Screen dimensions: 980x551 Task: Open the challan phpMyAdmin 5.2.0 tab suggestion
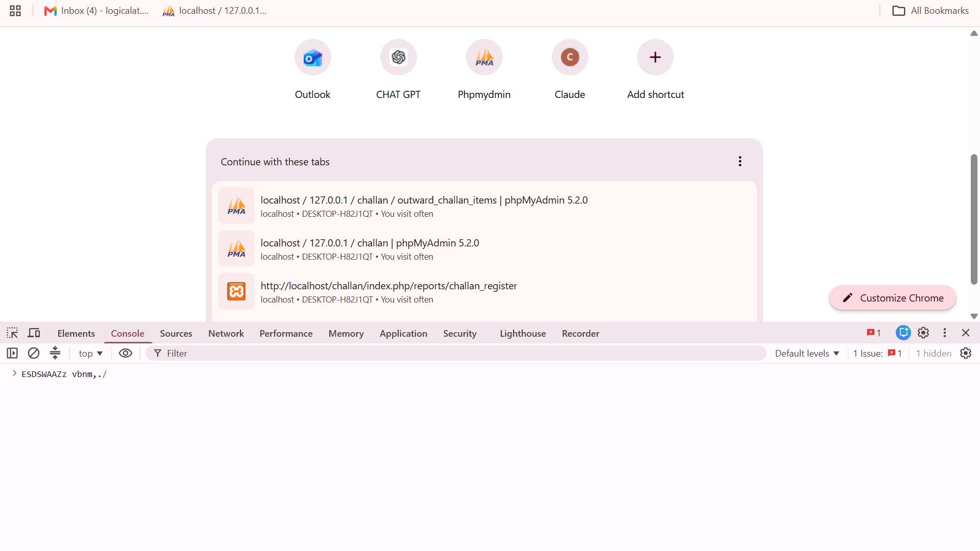(484, 249)
